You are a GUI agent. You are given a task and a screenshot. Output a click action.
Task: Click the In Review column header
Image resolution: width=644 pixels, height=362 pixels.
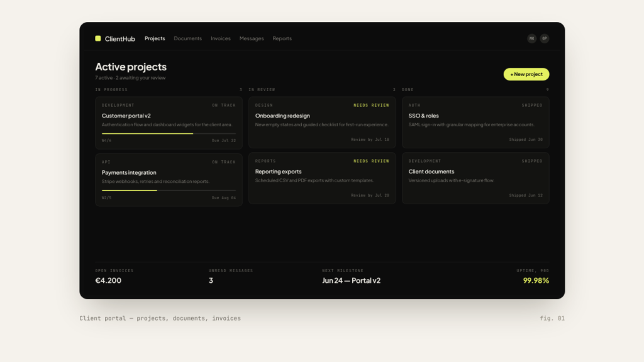(x=262, y=89)
